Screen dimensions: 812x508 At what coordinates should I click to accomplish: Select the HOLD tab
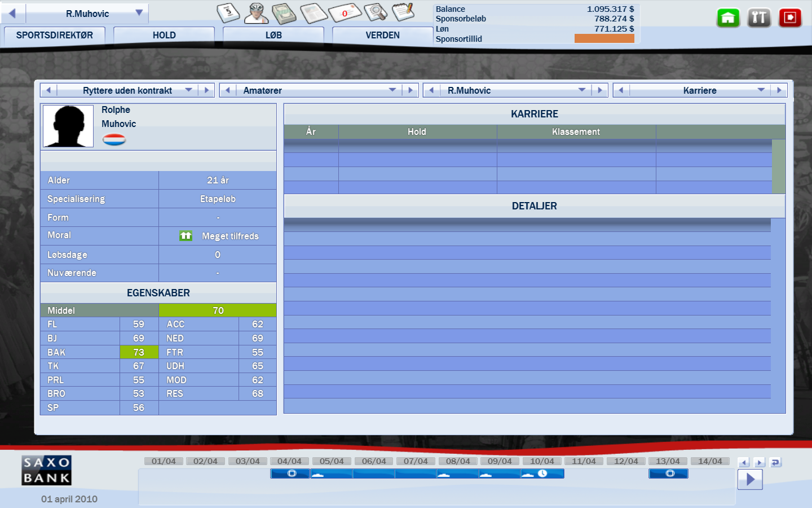164,35
